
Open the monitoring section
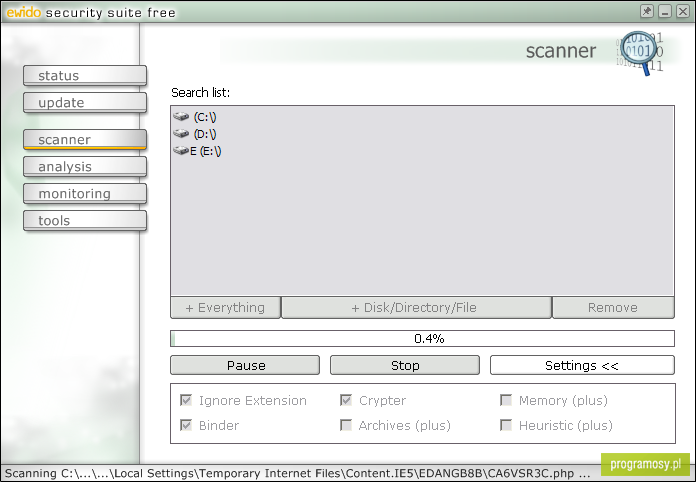(85, 194)
